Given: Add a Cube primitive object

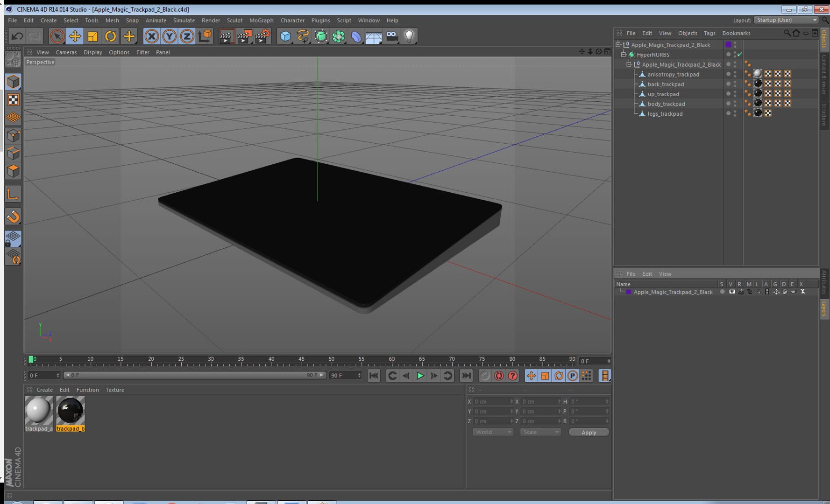Looking at the screenshot, I should [x=285, y=36].
